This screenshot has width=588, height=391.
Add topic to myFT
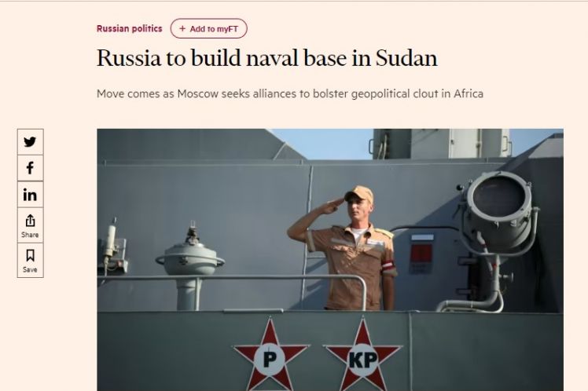(x=208, y=28)
